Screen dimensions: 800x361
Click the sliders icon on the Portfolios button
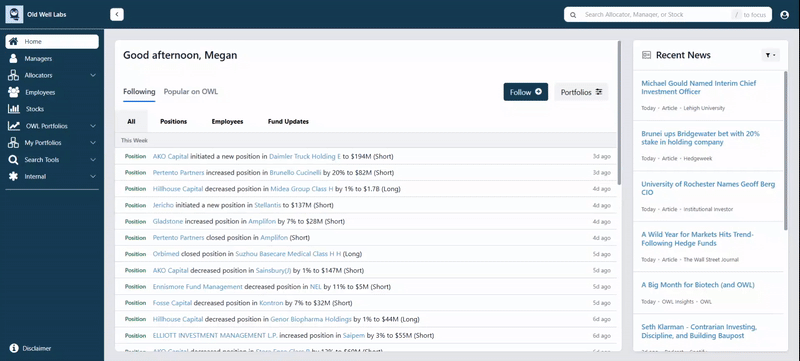(x=599, y=92)
